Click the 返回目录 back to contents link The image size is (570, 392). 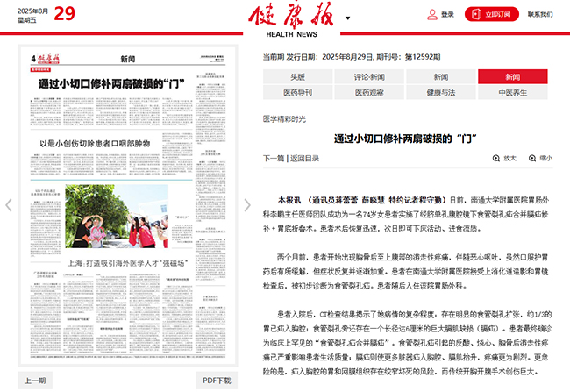pos(304,158)
